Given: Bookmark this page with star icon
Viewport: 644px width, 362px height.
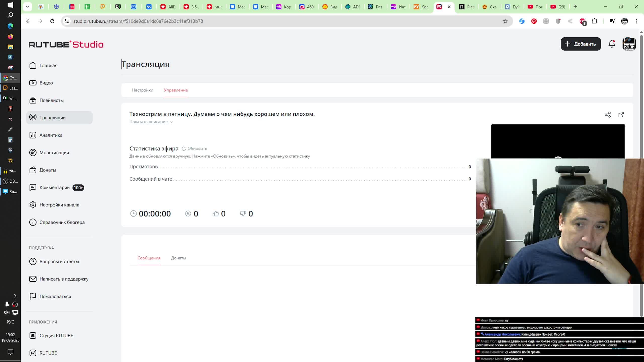Looking at the screenshot, I should [x=505, y=21].
